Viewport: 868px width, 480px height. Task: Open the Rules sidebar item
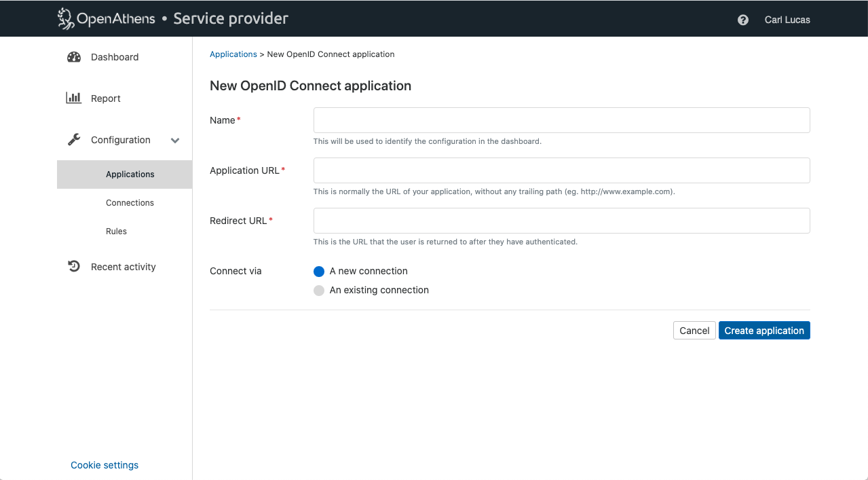[x=116, y=232]
